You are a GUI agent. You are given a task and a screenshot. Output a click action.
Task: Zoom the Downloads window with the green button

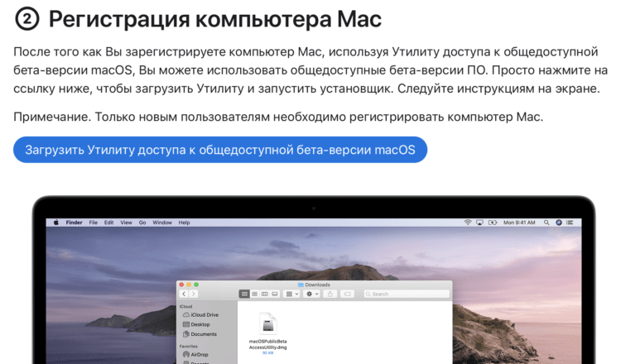pyautogui.click(x=196, y=285)
